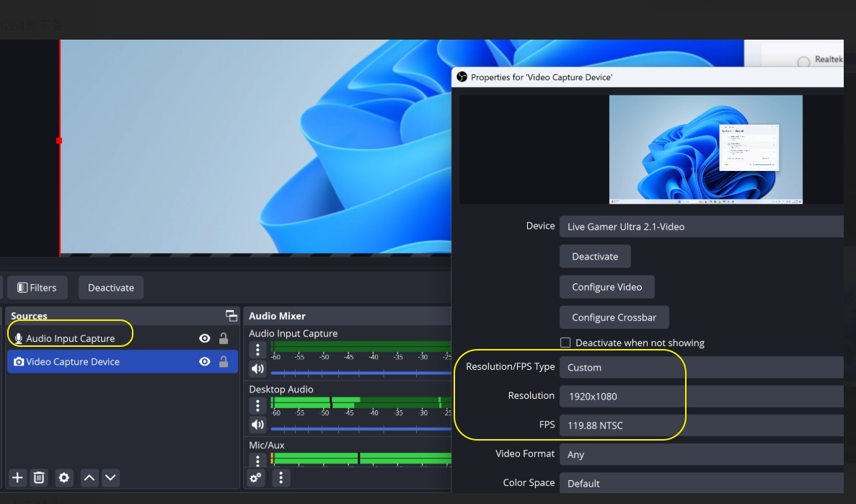
Task: Mute the Audio Input Capture mixer channel
Action: [x=257, y=369]
